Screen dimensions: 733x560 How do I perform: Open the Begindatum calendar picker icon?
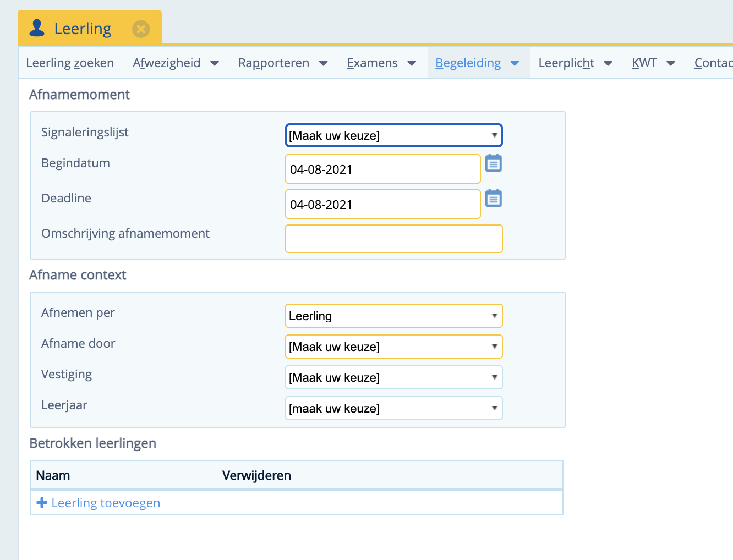click(494, 163)
